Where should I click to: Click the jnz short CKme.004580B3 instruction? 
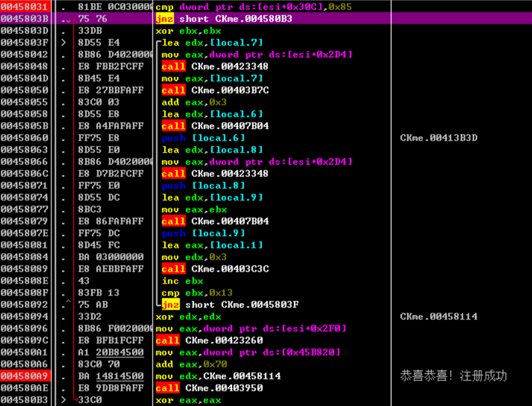click(x=224, y=19)
